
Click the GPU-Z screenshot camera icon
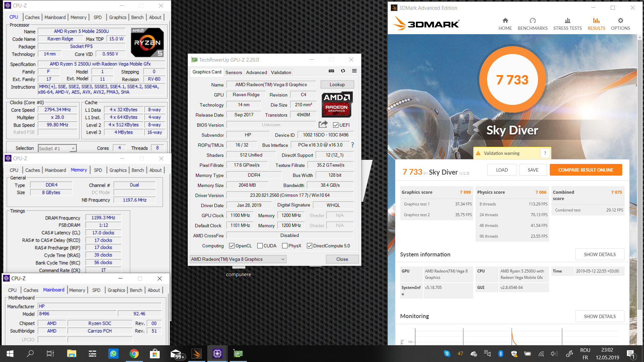click(331, 71)
